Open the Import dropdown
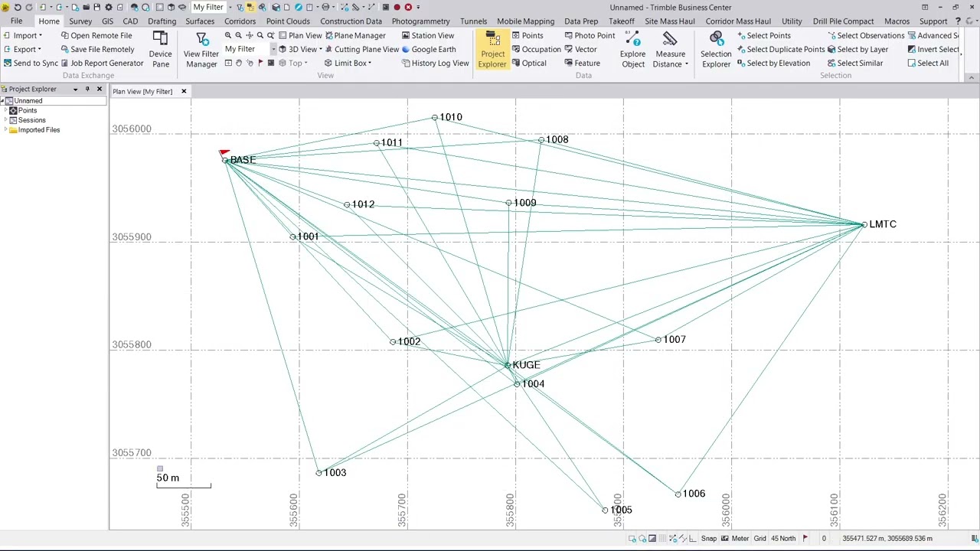This screenshot has height=551, width=980. coord(23,35)
